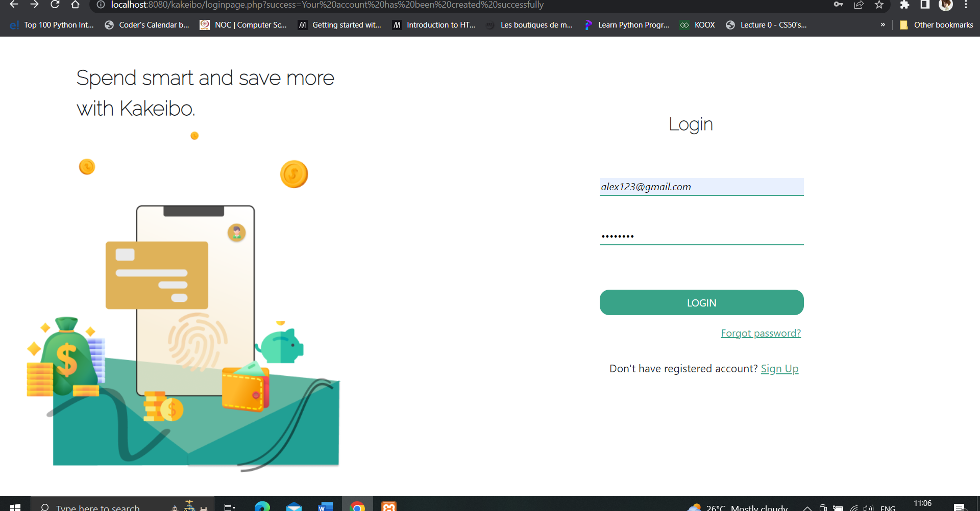
Task: Open the Chrome three-dot menu
Action: (x=966, y=5)
